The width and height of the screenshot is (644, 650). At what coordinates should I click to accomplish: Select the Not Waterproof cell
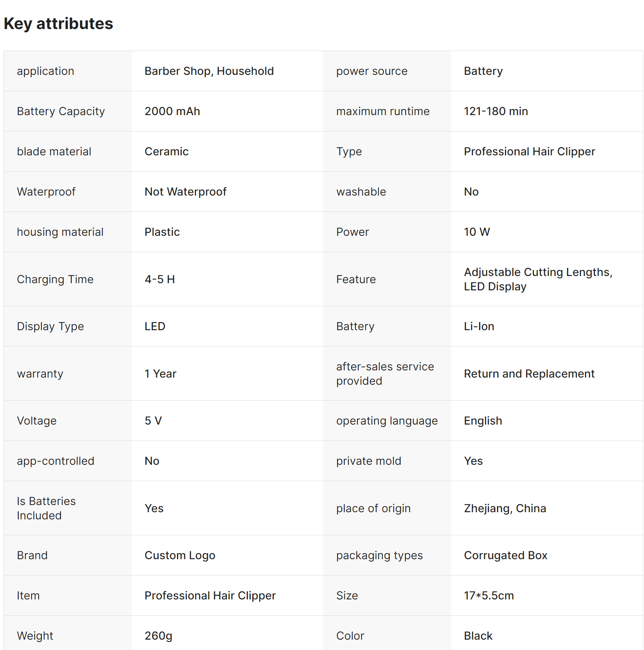pos(185,192)
